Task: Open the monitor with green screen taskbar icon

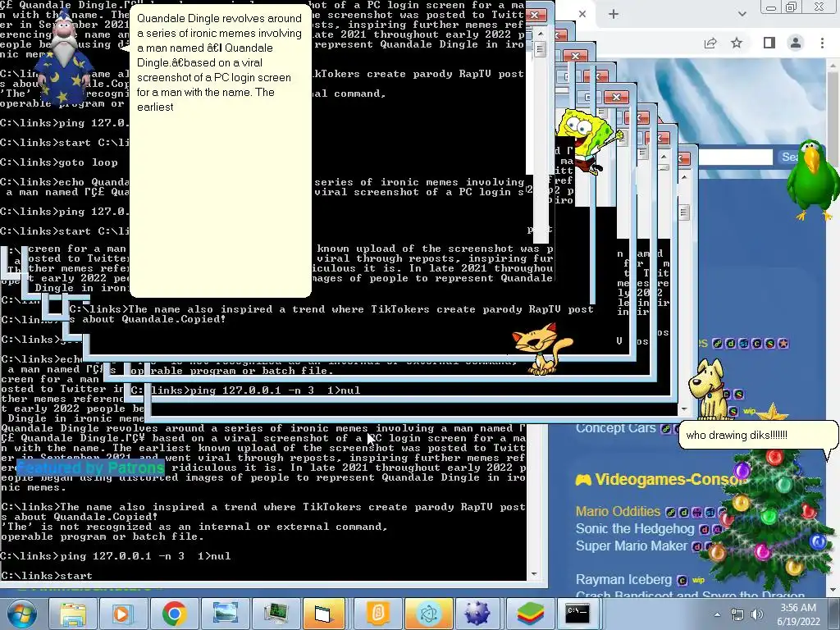Action: click(276, 614)
